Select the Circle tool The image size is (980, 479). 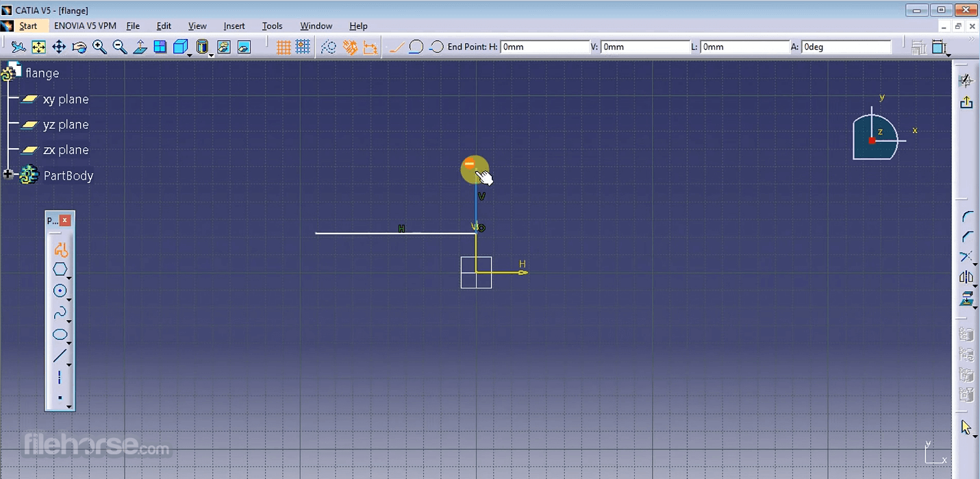(x=60, y=291)
